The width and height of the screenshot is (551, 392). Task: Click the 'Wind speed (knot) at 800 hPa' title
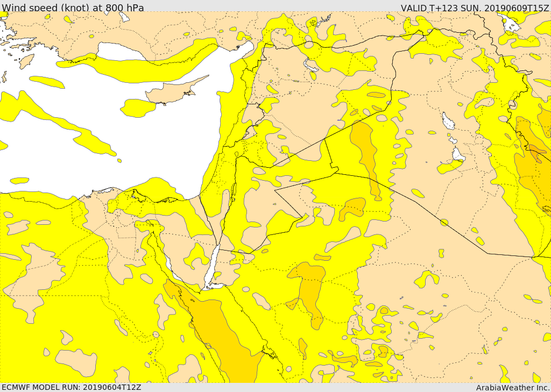pos(73,8)
